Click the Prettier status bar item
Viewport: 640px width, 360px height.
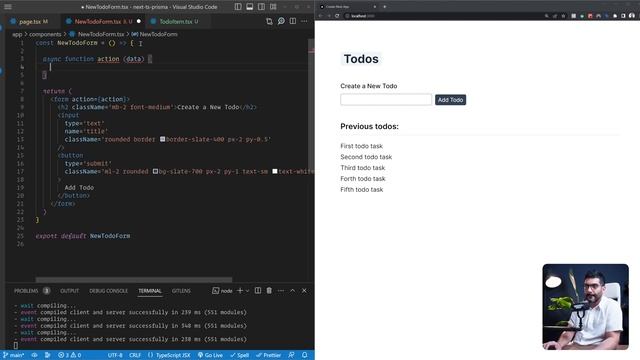pyautogui.click(x=269, y=355)
